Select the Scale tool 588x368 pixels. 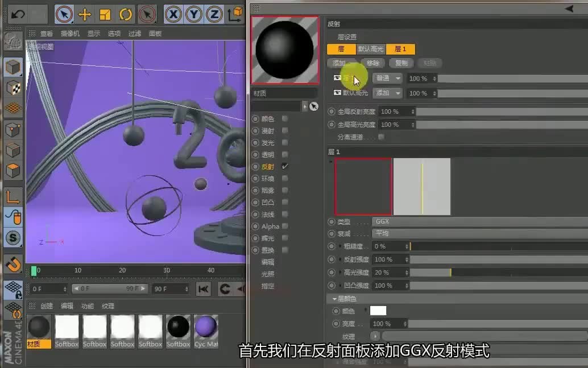(105, 14)
